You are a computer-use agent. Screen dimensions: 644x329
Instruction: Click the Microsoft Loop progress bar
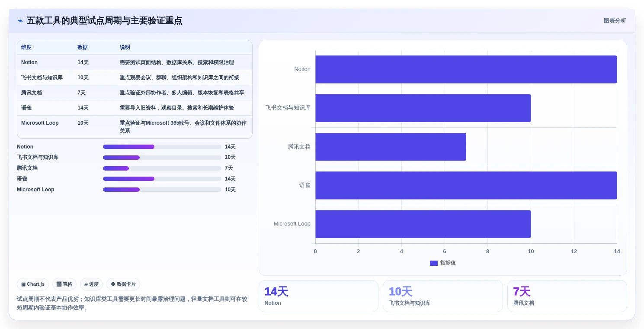(162, 190)
